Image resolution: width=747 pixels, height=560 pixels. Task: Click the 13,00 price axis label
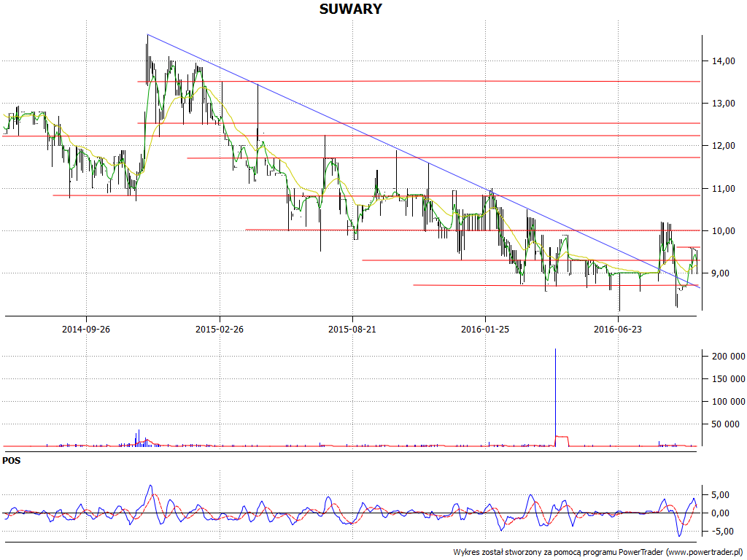[x=723, y=104]
